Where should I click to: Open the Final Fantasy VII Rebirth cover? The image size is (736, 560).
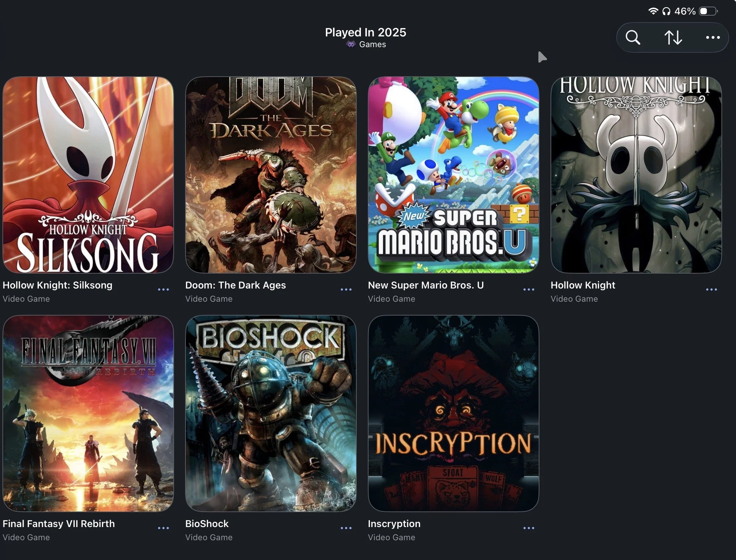click(88, 413)
